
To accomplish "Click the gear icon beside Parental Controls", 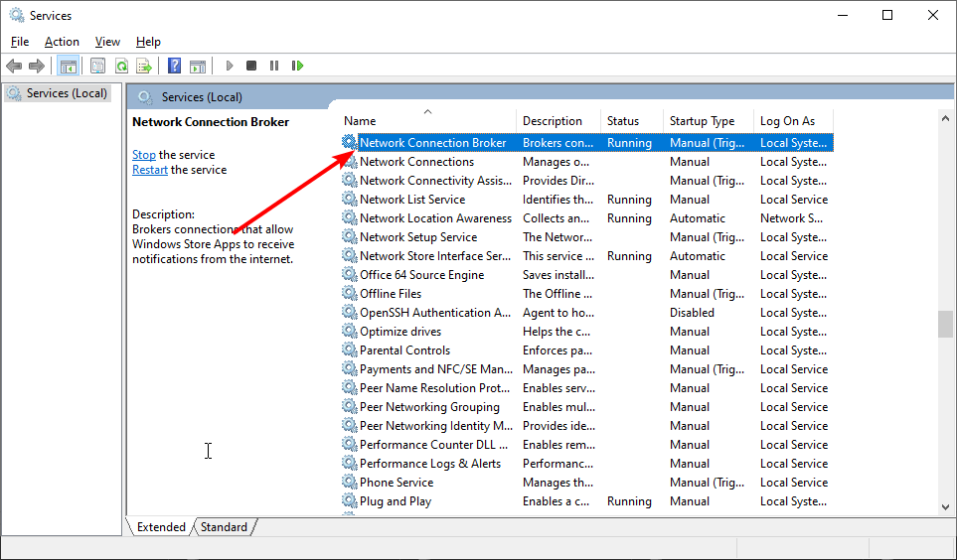I will 349,350.
